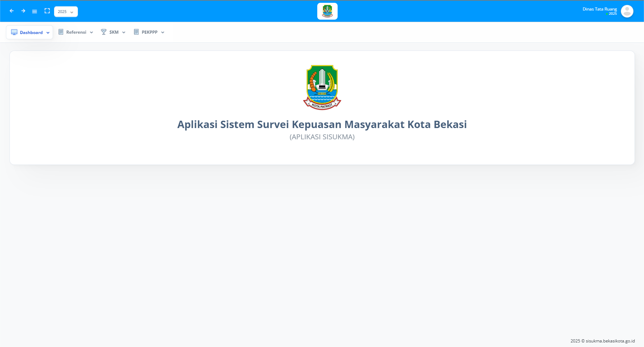644x347 pixels.
Task: Expand the Referensi menu chevron
Action: click(x=92, y=32)
